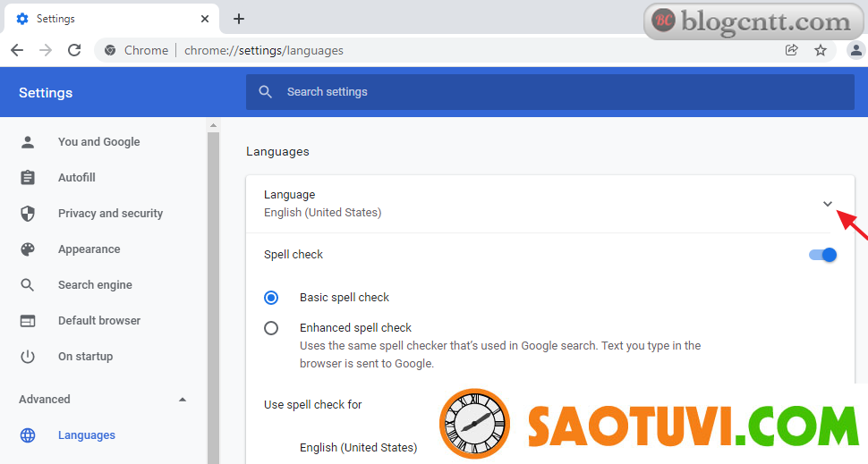Viewport: 868px width, 464px height.
Task: Click the You and Google person icon
Action: point(28,142)
